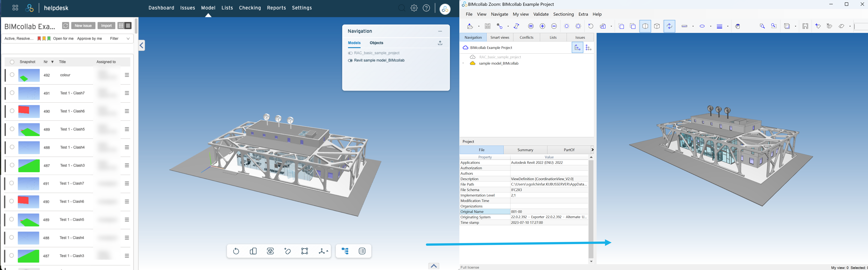Sort issues by Nr column arrow
Screen dimensions: 868x270
coord(52,62)
